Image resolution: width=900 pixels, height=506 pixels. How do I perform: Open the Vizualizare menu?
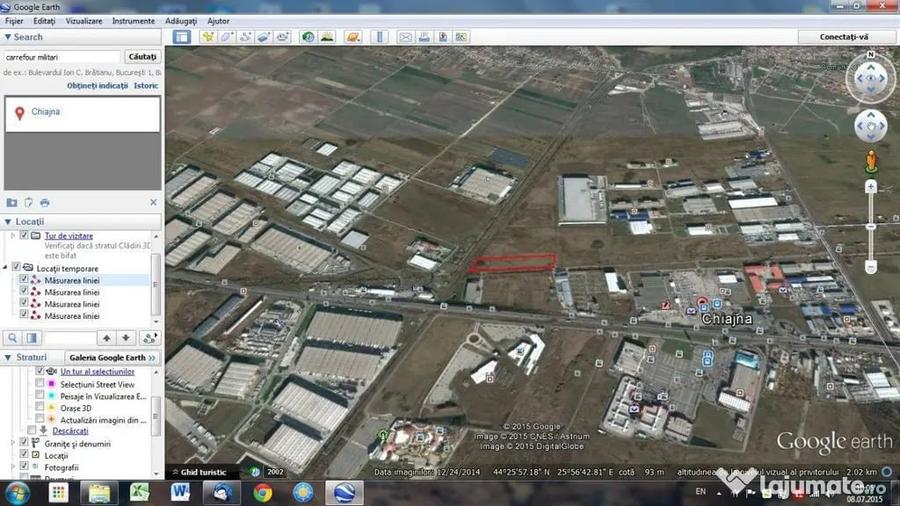pos(84,21)
